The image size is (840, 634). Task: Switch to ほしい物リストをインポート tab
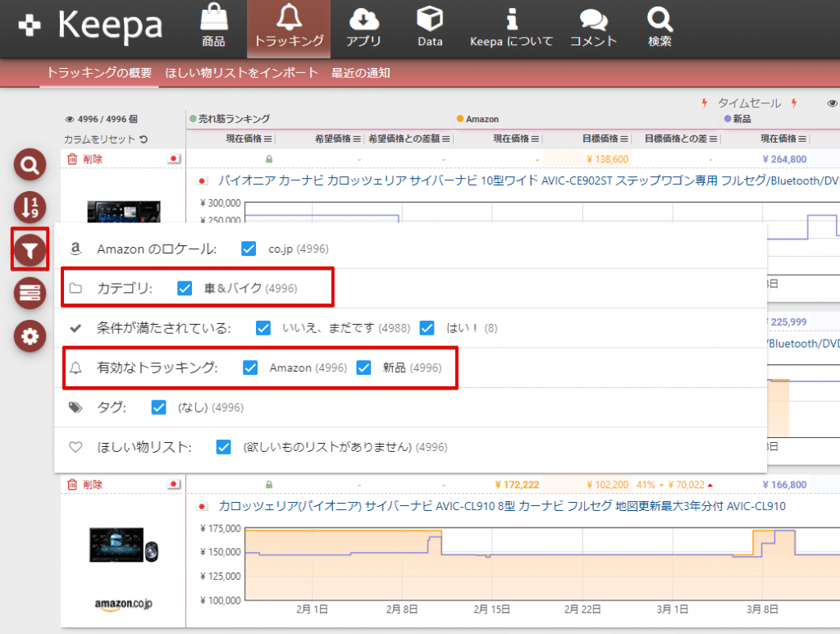pyautogui.click(x=241, y=73)
